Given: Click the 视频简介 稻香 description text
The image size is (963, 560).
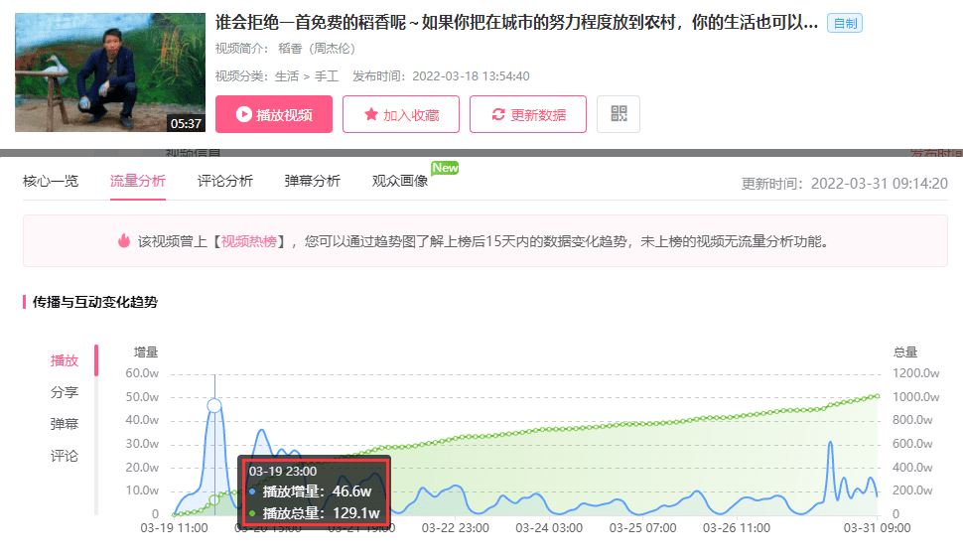Looking at the screenshot, I should point(285,49).
